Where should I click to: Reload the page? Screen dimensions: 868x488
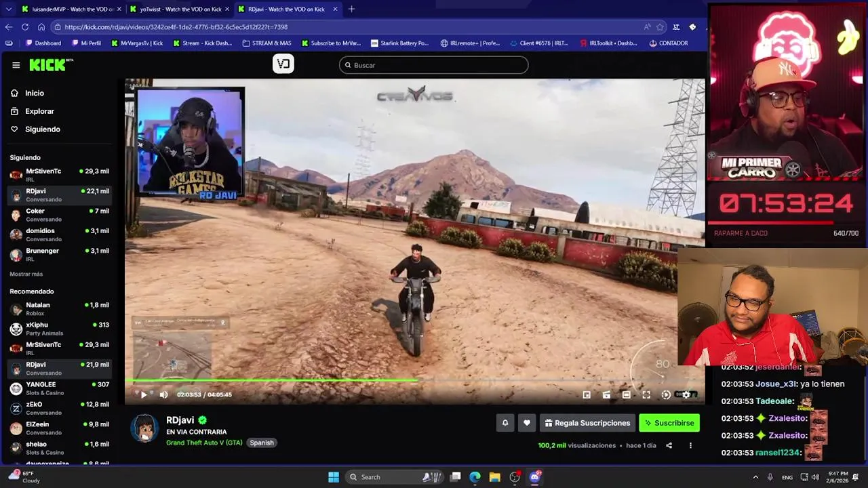pyautogui.click(x=25, y=27)
